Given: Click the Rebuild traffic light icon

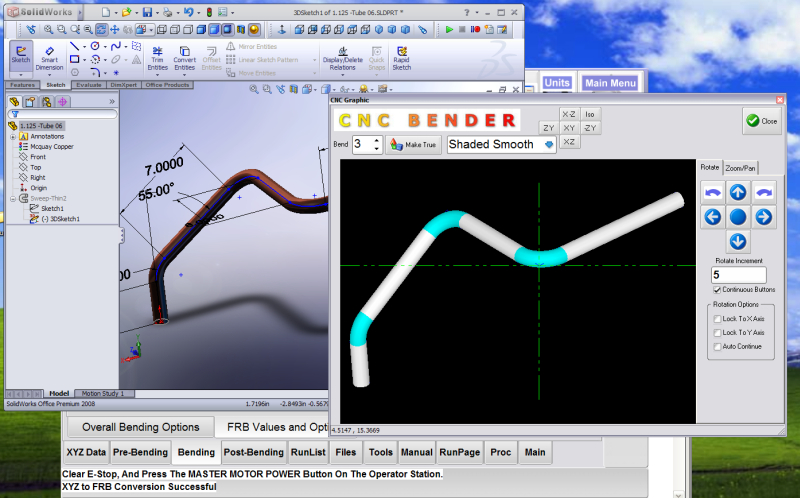Looking at the screenshot, I should click(x=209, y=12).
